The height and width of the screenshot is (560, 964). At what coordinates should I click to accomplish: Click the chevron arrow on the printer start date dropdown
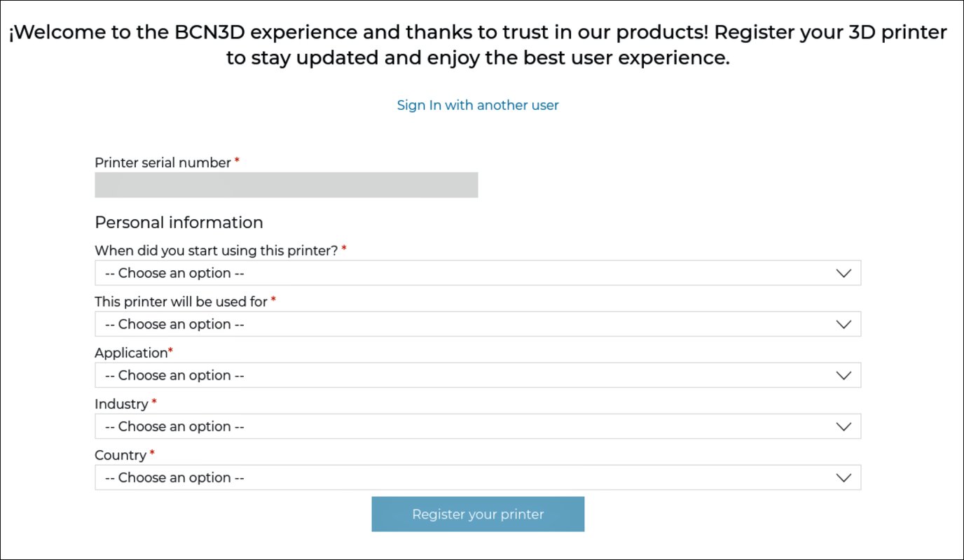tap(843, 273)
